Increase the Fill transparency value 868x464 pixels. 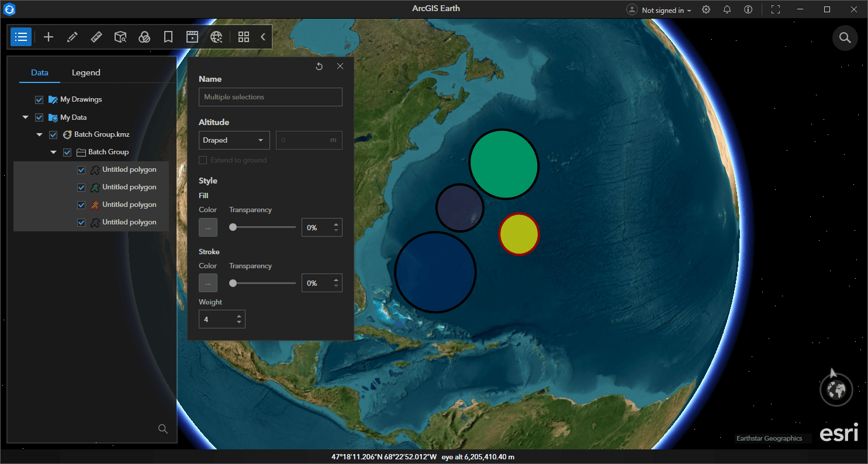pyautogui.click(x=336, y=224)
